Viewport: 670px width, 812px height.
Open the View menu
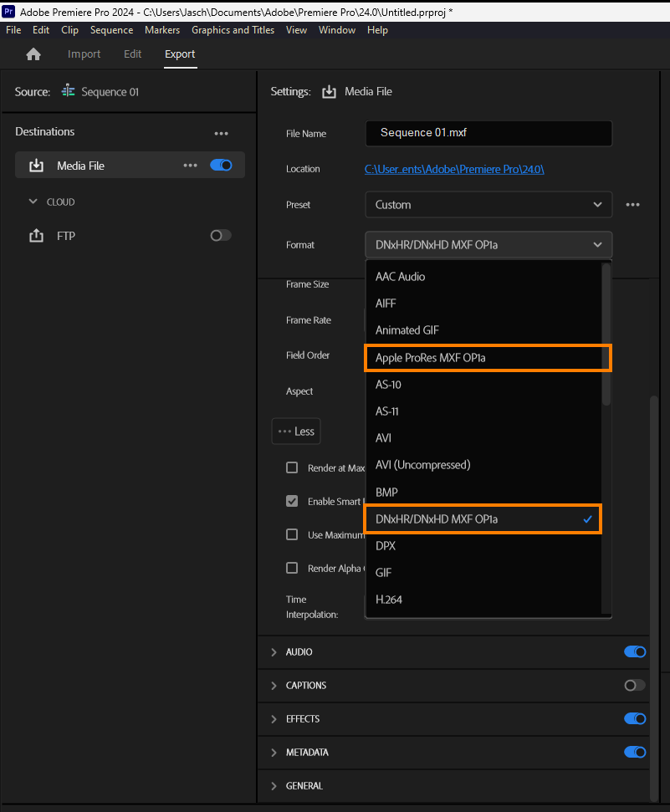click(296, 30)
